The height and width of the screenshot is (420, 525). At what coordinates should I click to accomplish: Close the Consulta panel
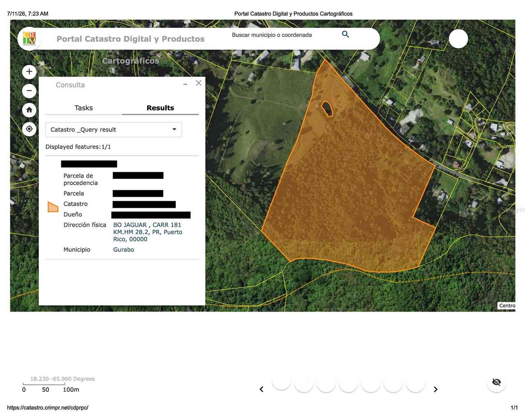(198, 83)
